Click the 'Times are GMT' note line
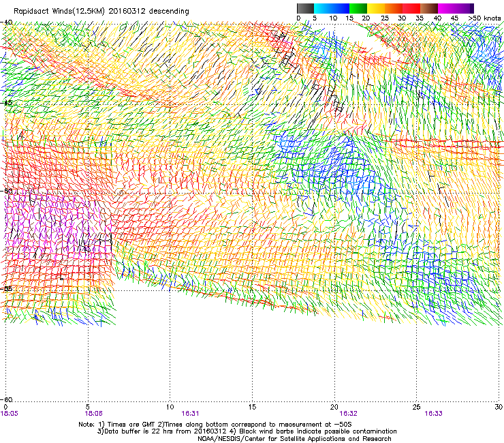The height and width of the screenshot is (443, 504). coord(215,425)
